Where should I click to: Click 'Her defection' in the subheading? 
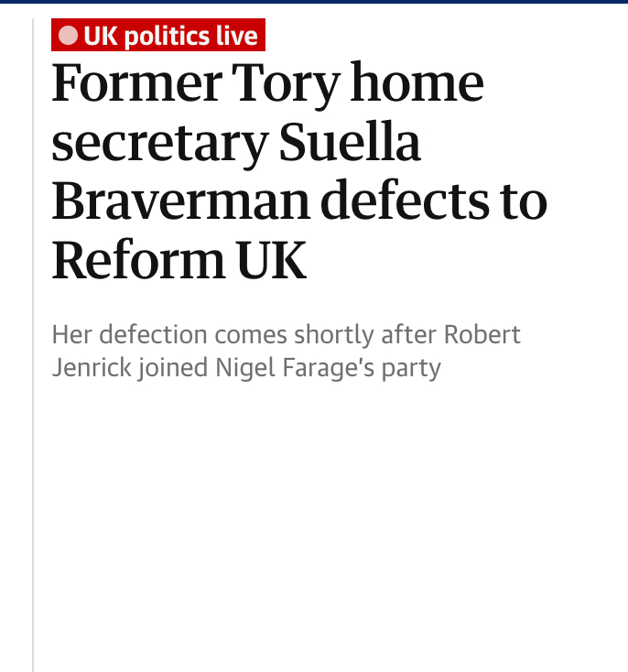128,334
